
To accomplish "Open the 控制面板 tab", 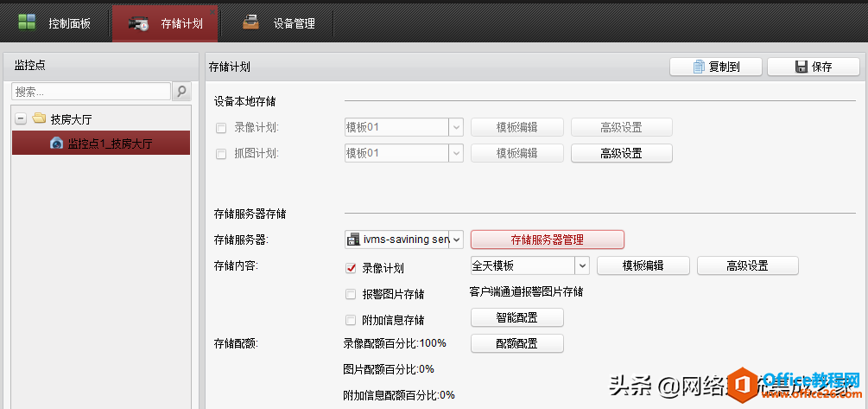I will click(54, 23).
